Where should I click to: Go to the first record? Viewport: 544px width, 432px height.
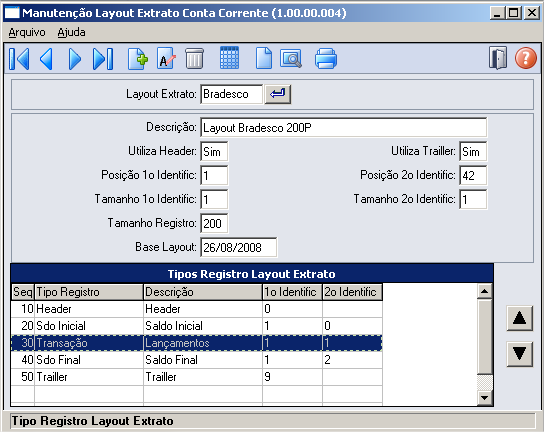click(x=19, y=59)
